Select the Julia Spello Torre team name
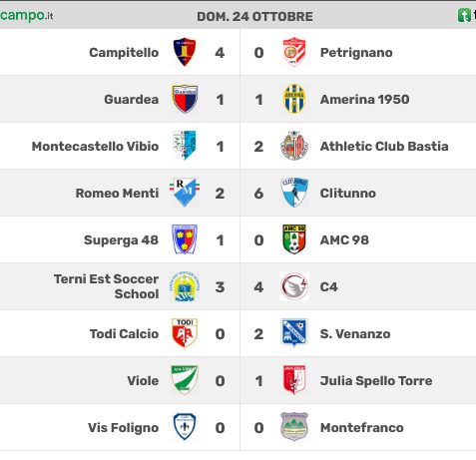The image size is (476, 460). tap(376, 380)
